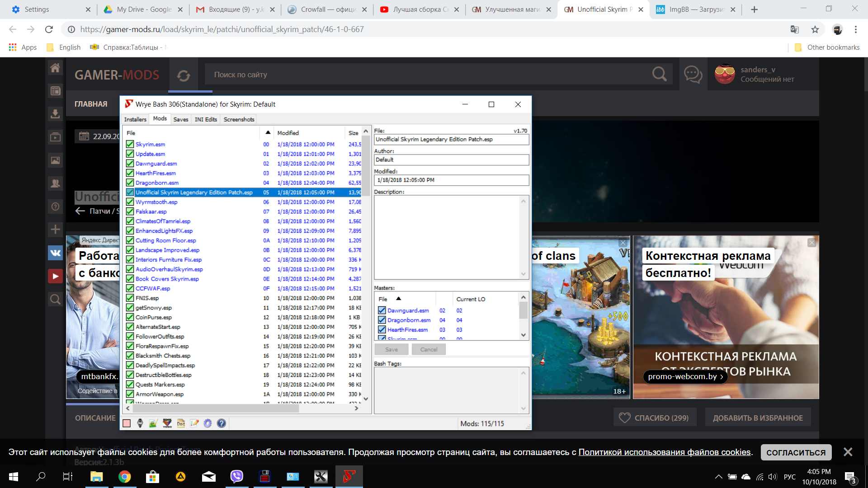This screenshot has height=488, width=868.
Task: Open Microsoft Store from the taskbar
Action: pos(152,476)
